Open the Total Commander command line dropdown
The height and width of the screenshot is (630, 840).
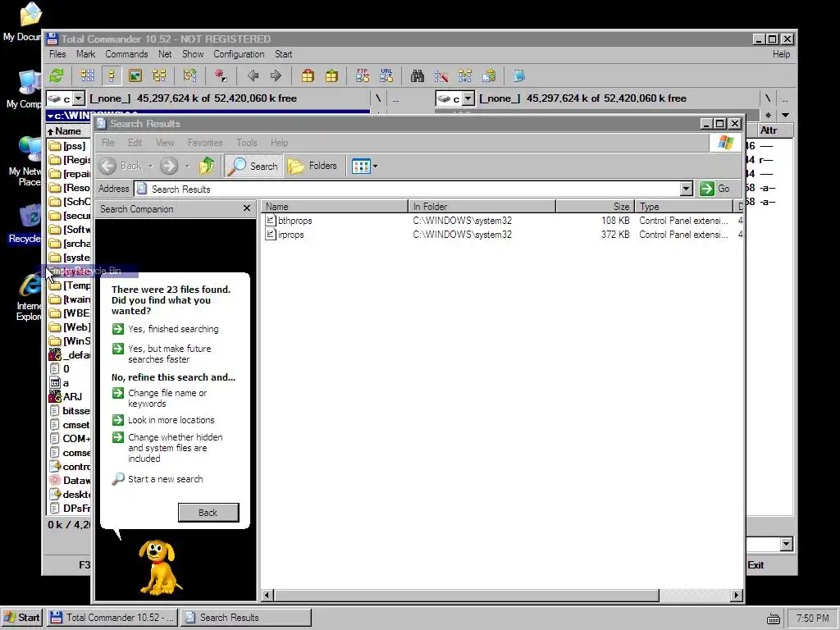786,545
